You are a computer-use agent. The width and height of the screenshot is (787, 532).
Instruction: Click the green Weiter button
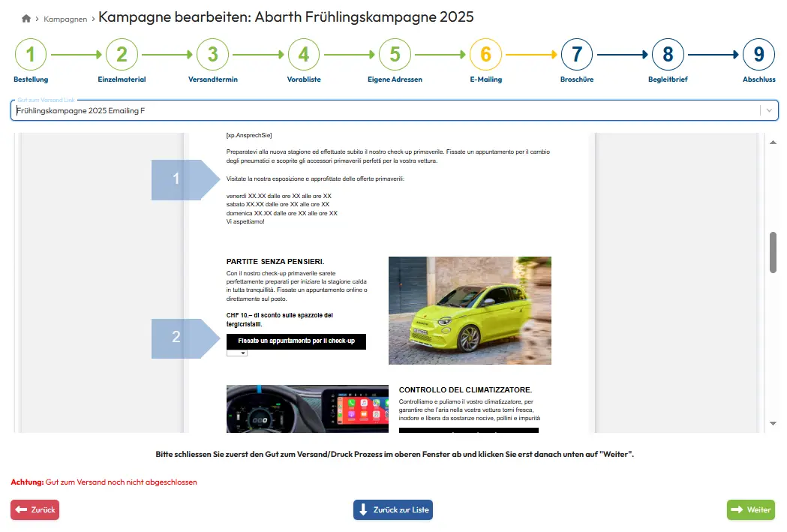751,510
